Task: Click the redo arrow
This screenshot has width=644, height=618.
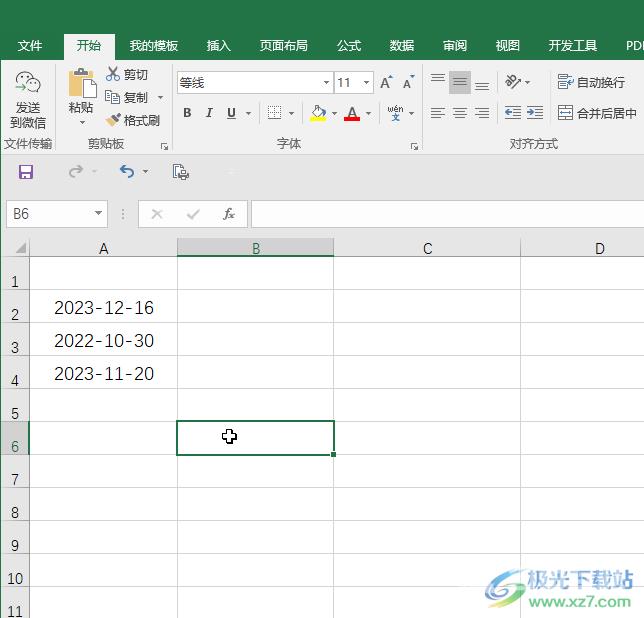Action: tap(76, 171)
